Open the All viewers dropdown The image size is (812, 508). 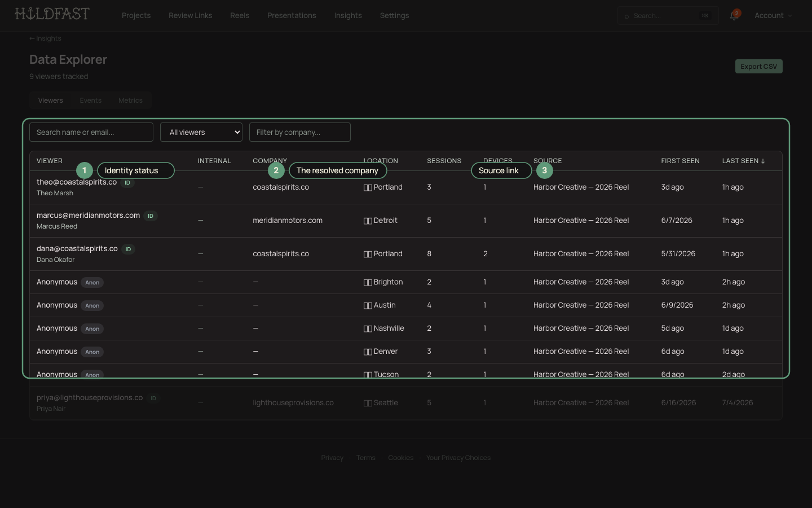(201, 132)
